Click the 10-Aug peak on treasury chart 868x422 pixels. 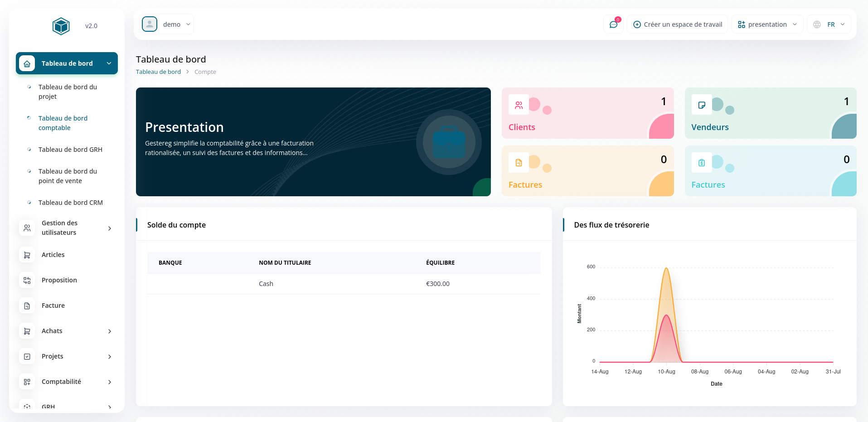point(666,268)
